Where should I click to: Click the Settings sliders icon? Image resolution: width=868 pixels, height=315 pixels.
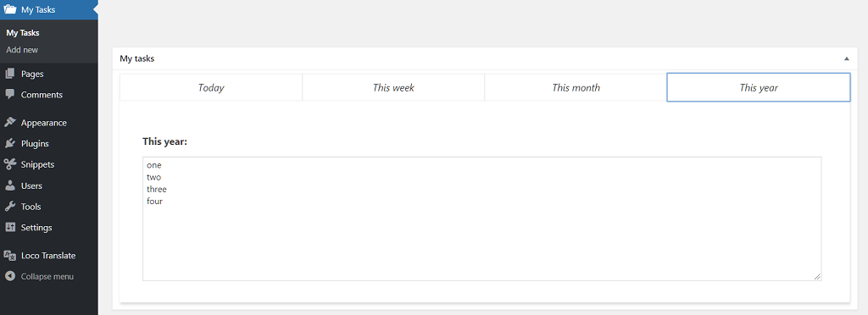[10, 227]
